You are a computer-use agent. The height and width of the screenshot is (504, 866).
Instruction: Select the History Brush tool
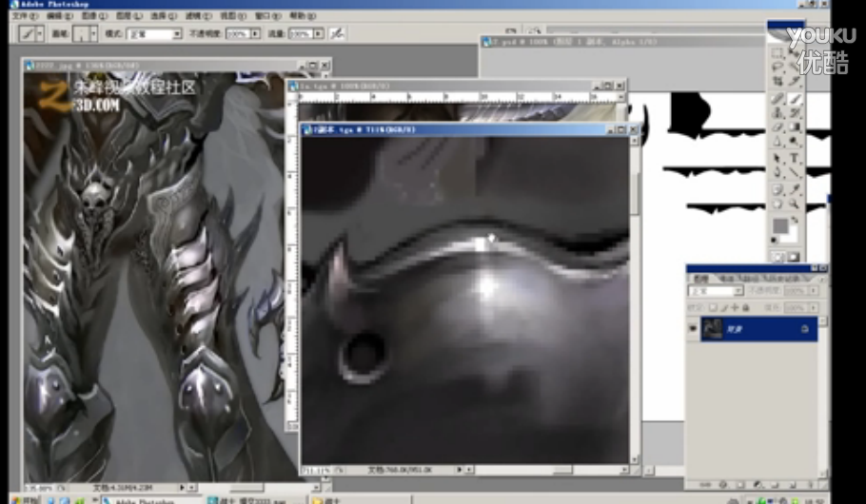795,112
